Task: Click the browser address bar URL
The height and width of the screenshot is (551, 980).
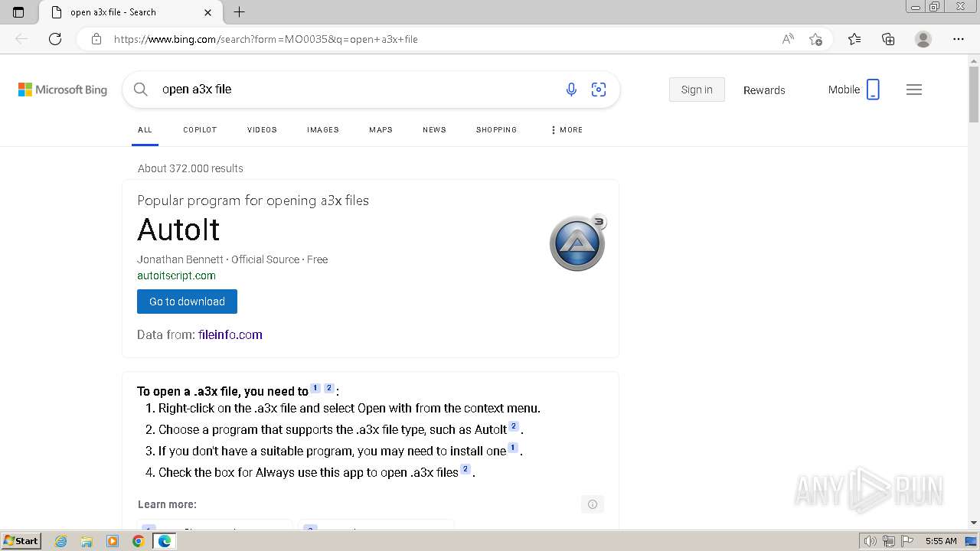Action: tap(266, 39)
